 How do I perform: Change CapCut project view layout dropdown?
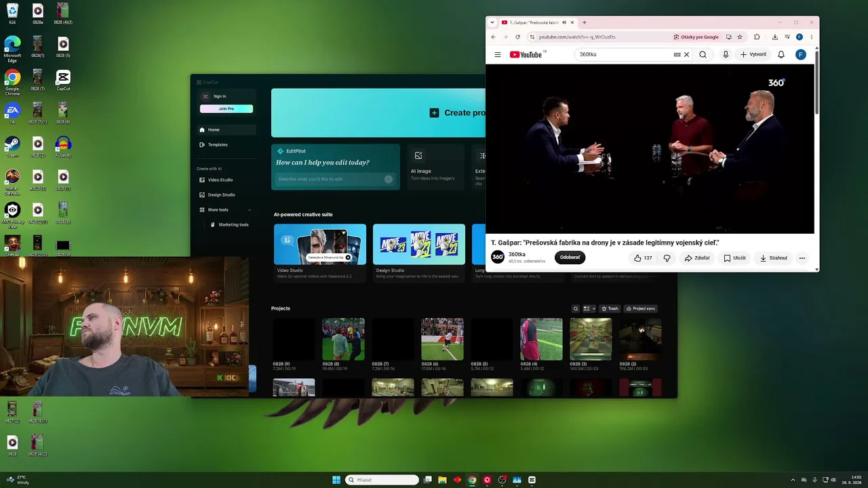(x=589, y=308)
